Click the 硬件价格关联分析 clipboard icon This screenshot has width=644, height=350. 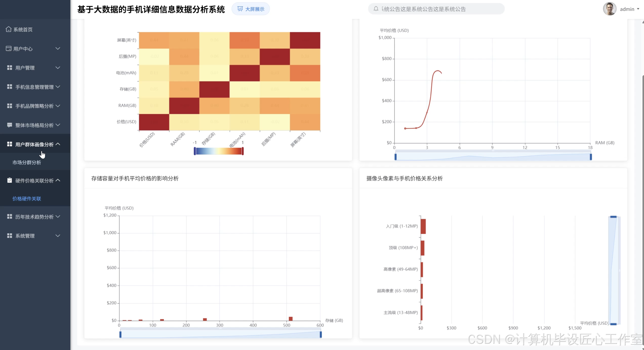click(x=10, y=180)
